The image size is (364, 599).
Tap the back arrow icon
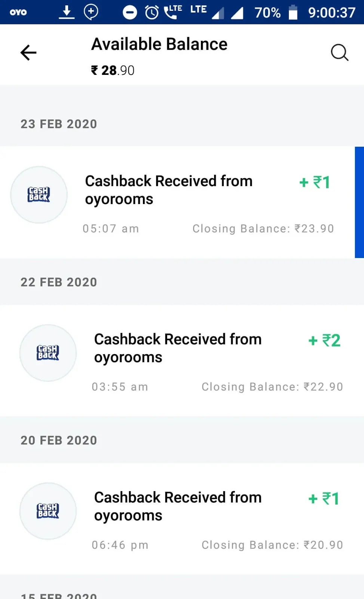click(28, 53)
